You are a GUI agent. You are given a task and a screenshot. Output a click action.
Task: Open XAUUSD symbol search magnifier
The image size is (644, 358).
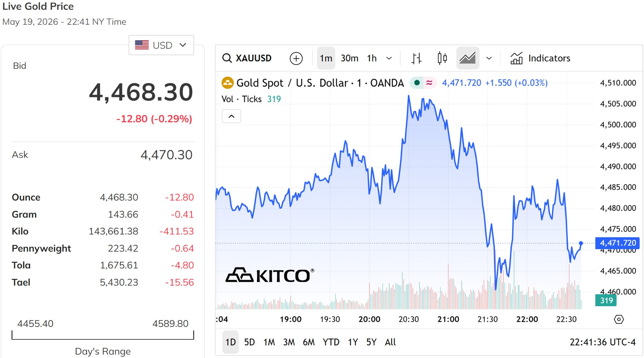click(227, 58)
